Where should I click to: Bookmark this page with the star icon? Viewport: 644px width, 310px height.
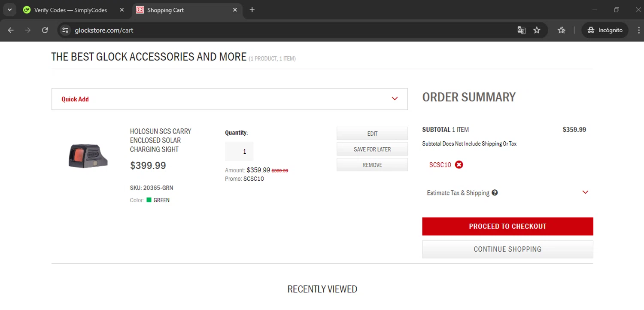point(537,30)
